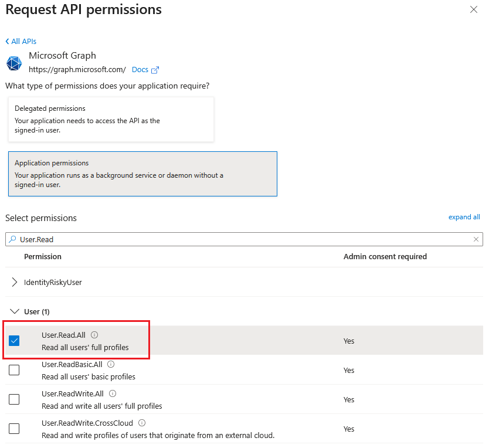The height and width of the screenshot is (448, 489).
Task: Click into the User.Read search field
Action: point(244,239)
